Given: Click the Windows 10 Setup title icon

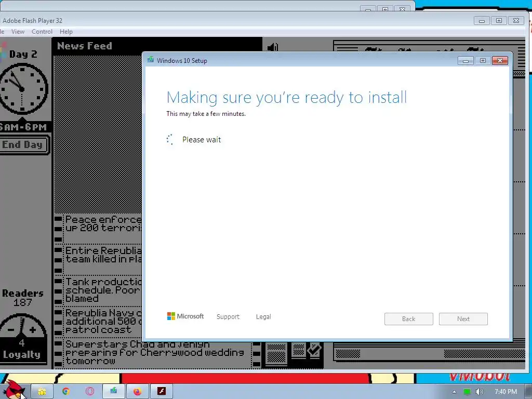Looking at the screenshot, I should pos(150,60).
